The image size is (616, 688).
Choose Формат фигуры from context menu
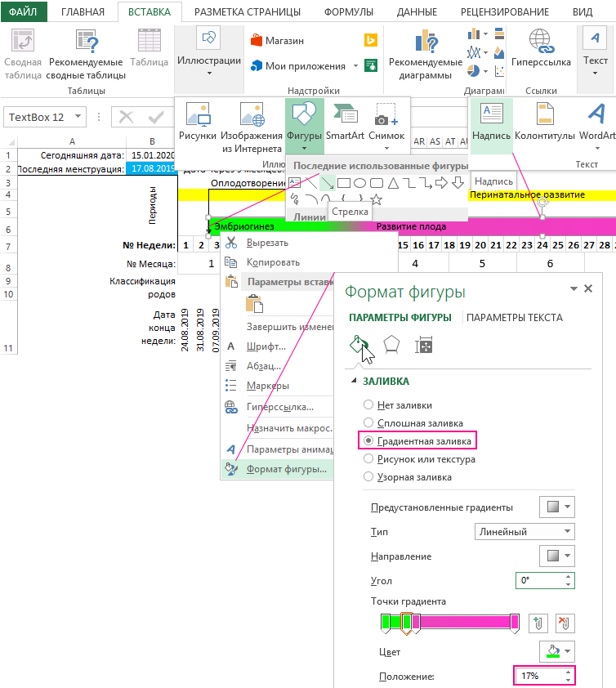(286, 469)
